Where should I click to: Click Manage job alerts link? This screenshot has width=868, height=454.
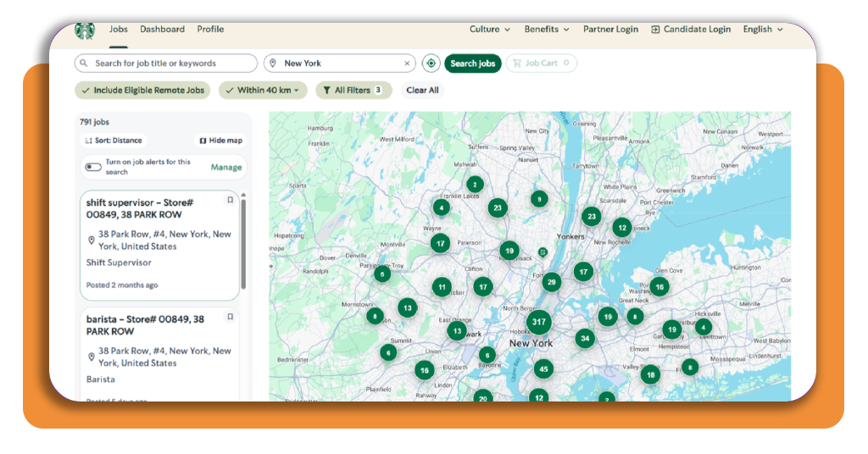[x=225, y=167]
